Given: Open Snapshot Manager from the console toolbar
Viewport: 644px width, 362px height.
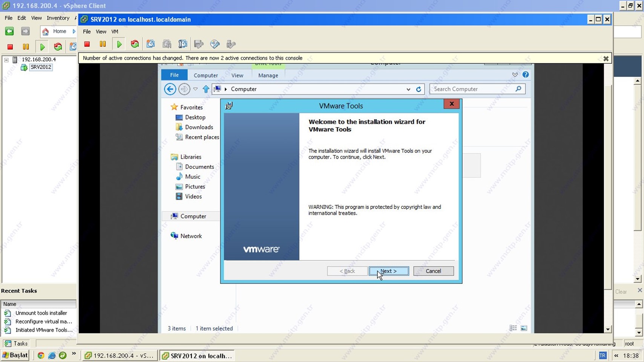Looking at the screenshot, I should 182,44.
